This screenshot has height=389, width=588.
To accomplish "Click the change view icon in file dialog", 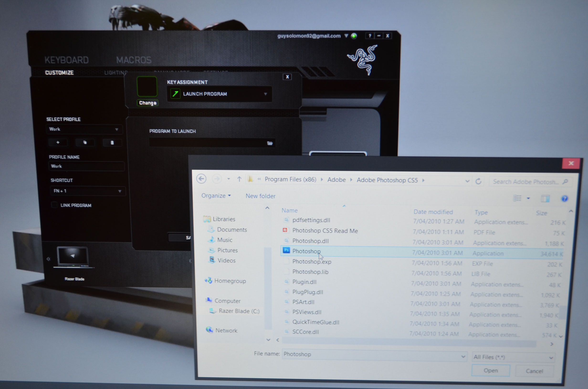I will coord(517,198).
